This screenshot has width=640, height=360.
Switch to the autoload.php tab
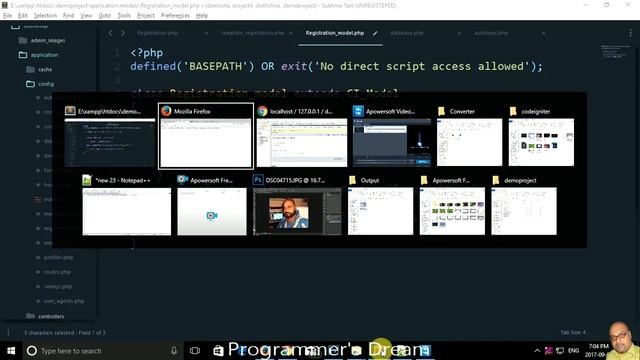(x=491, y=33)
